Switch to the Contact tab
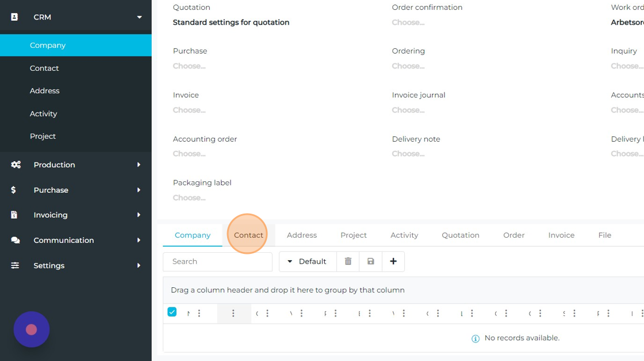Screen dimensions: 644x361 point(248,235)
